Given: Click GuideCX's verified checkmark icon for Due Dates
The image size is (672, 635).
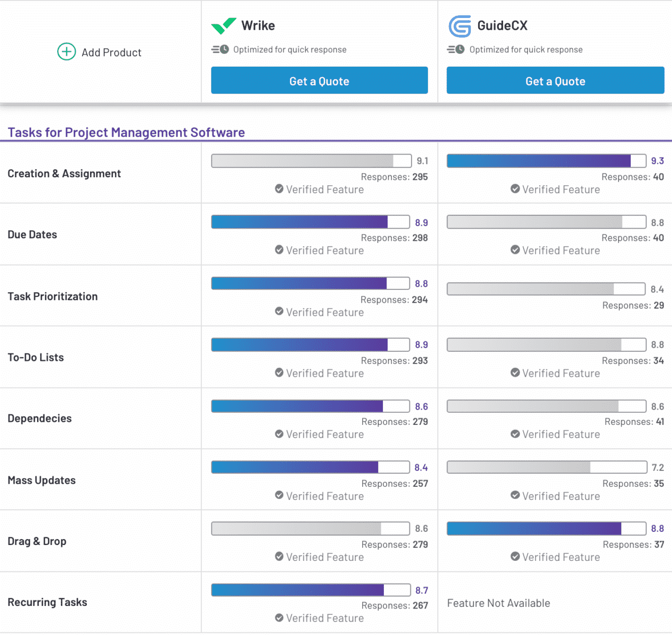Looking at the screenshot, I should tap(515, 250).
